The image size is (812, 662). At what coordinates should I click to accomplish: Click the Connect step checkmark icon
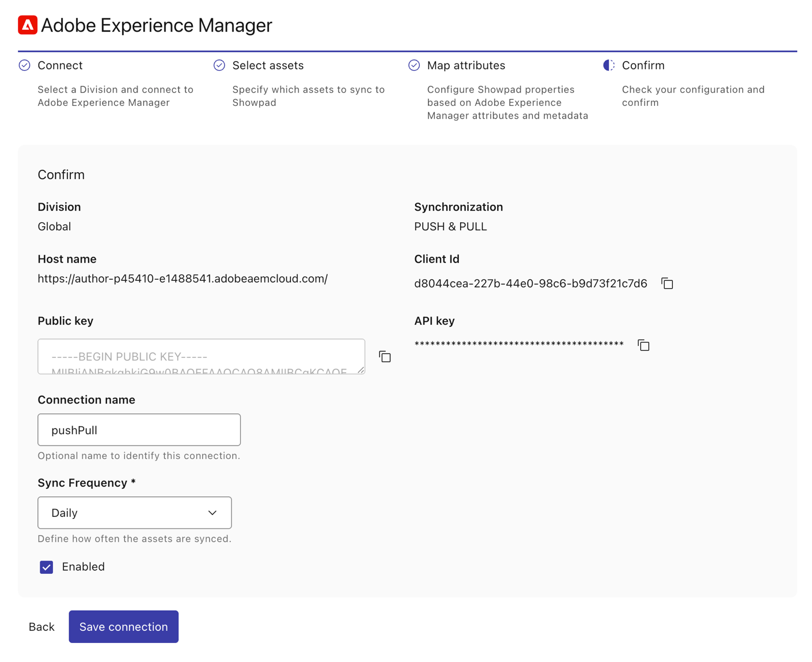pyautogui.click(x=24, y=66)
